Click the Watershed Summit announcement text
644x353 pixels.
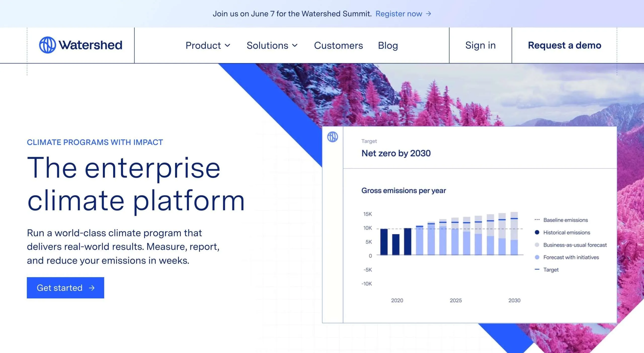click(292, 14)
